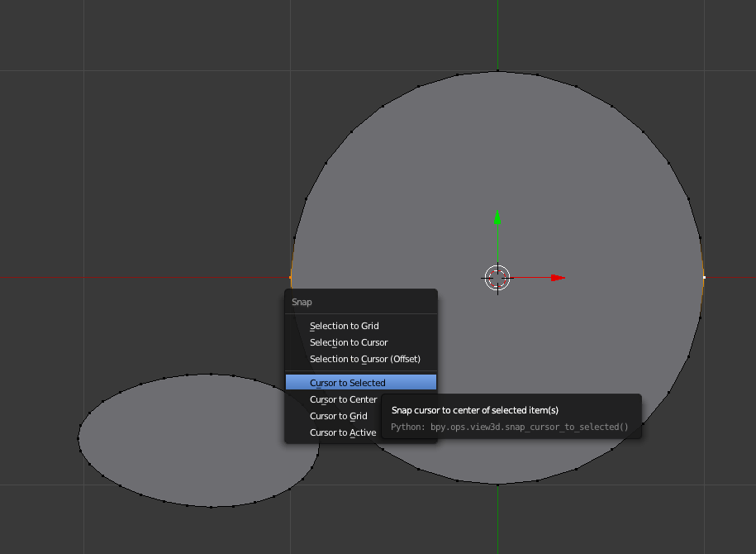Click the topmost vertex of the large circle
The width and height of the screenshot is (756, 554).
pyautogui.click(x=497, y=70)
